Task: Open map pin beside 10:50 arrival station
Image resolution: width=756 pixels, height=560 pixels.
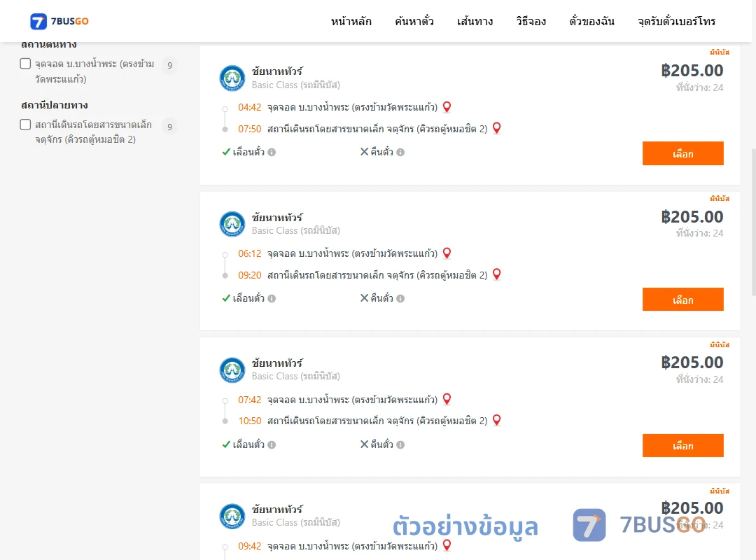Action: click(496, 420)
